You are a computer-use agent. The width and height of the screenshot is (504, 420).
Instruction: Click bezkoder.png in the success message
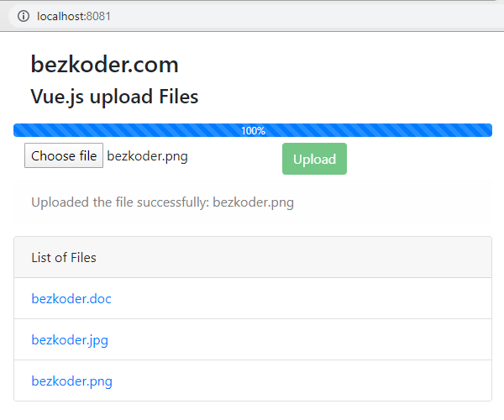coord(253,202)
